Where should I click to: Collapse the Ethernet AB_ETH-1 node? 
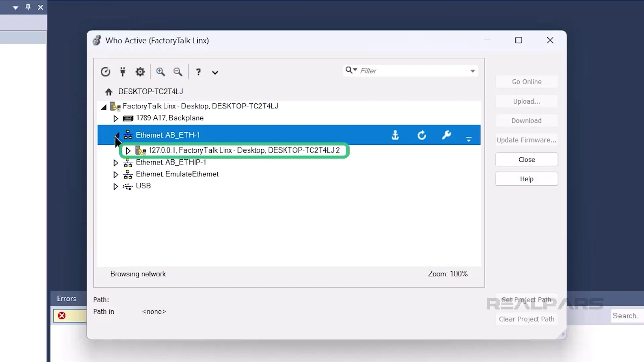[x=117, y=135]
